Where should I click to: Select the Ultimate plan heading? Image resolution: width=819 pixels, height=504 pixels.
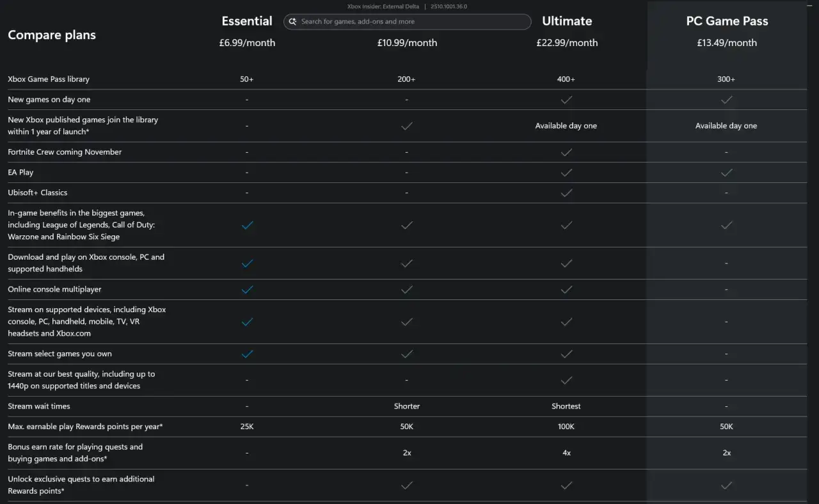pyautogui.click(x=567, y=21)
